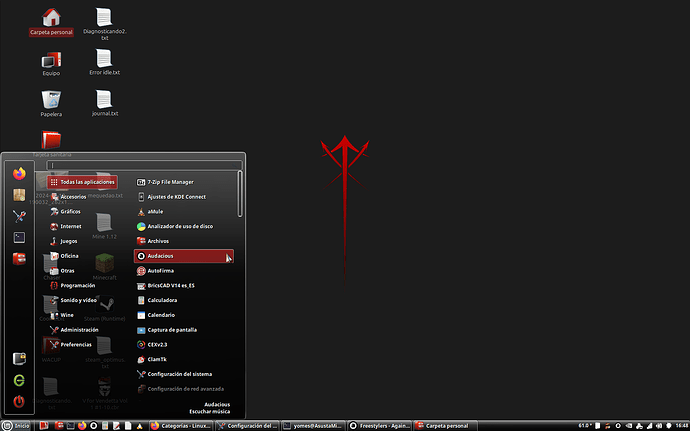Screen dimensions: 690x431
Task: Switch to the yomes@Asusta terminal window
Action: pyautogui.click(x=313, y=426)
